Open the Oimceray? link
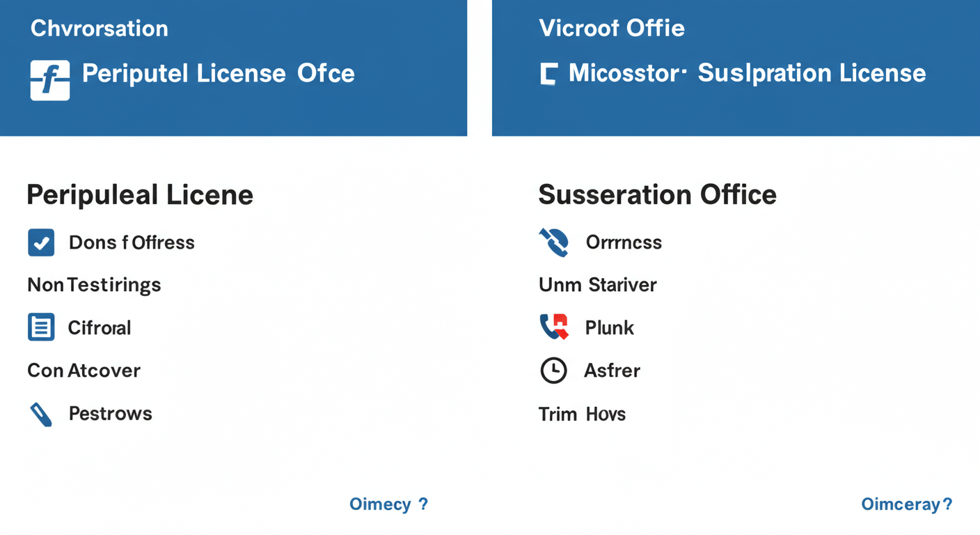 click(x=906, y=504)
